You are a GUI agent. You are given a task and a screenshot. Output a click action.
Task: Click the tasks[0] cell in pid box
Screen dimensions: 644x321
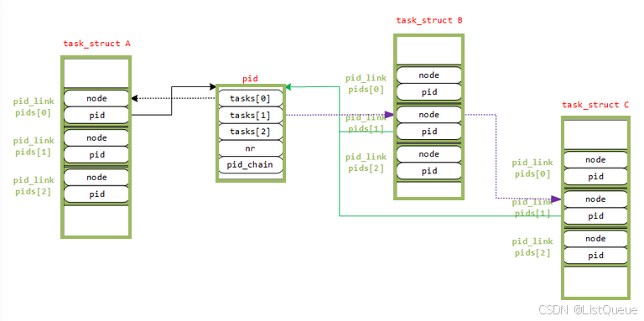[x=251, y=99]
